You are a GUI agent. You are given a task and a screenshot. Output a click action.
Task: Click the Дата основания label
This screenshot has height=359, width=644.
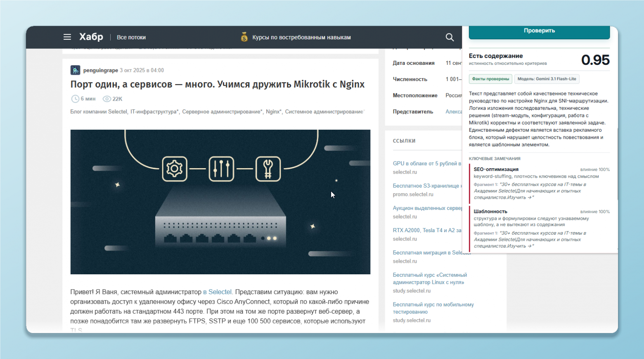click(x=414, y=63)
